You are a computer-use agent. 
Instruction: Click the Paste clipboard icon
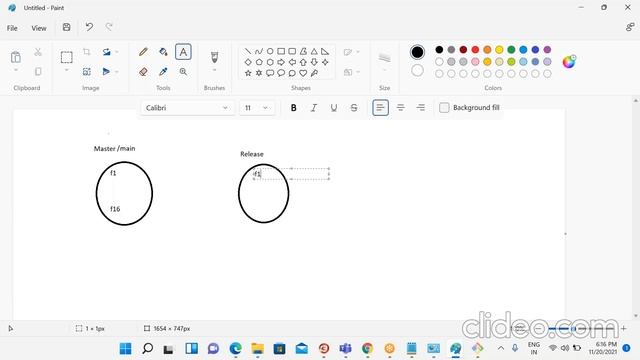(x=16, y=57)
